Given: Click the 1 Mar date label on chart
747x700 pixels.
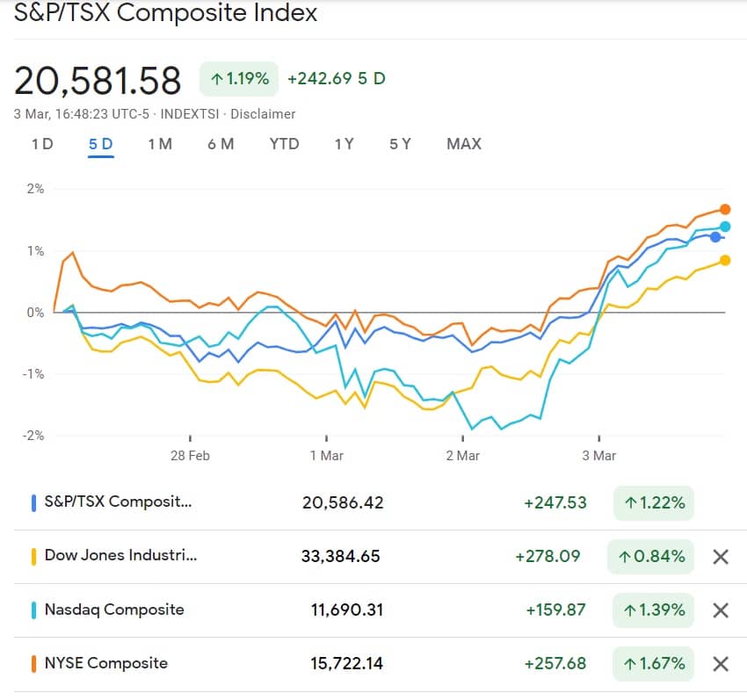Looking at the screenshot, I should tap(326, 456).
